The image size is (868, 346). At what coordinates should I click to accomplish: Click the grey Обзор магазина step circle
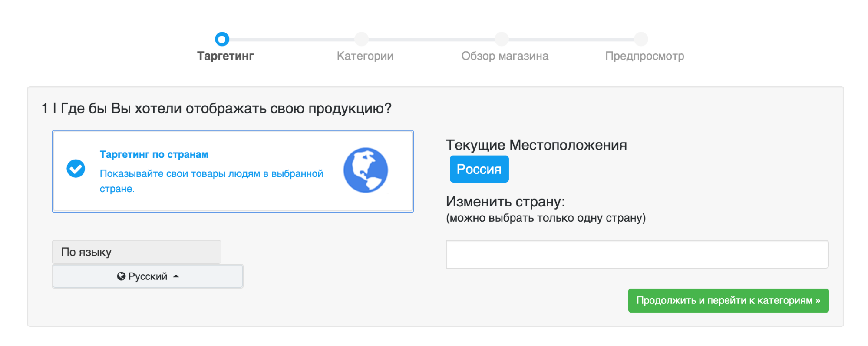502,39
